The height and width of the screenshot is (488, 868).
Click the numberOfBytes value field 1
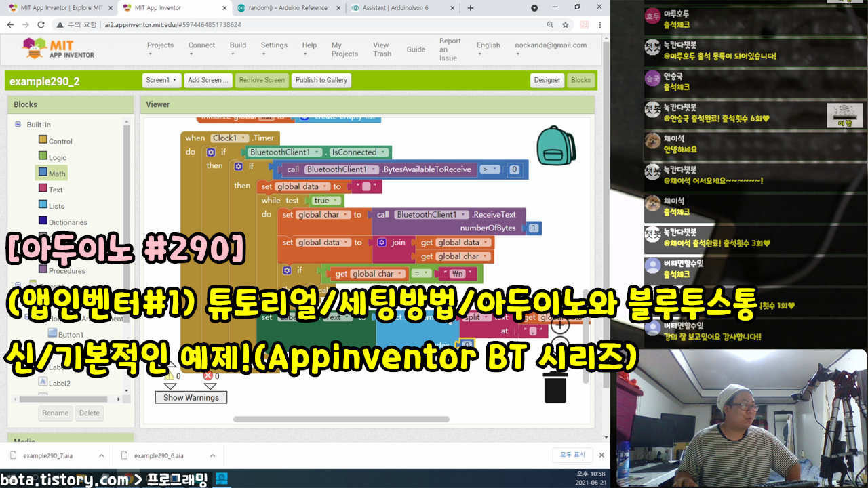[534, 228]
